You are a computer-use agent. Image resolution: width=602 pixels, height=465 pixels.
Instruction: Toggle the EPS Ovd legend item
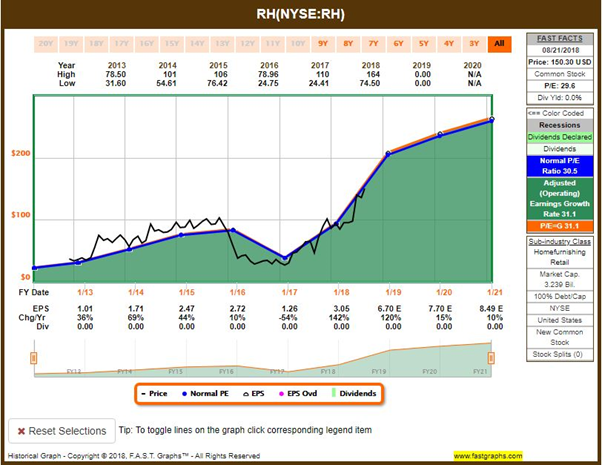click(298, 394)
